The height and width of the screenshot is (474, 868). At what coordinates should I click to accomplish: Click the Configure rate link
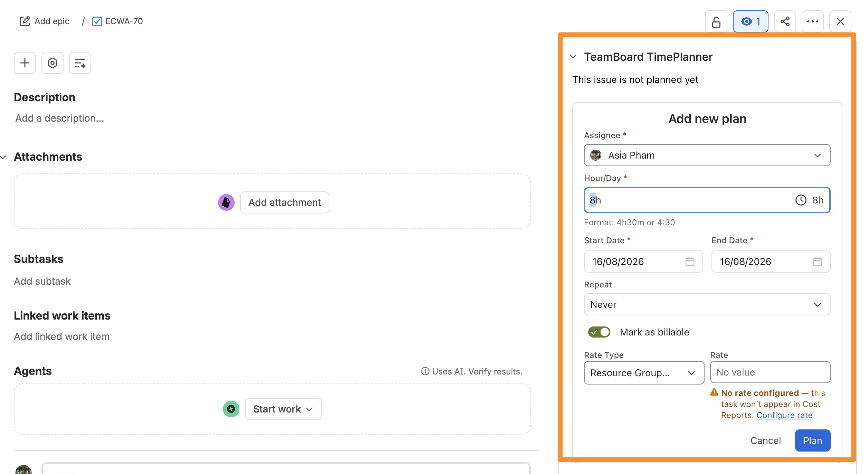click(784, 415)
